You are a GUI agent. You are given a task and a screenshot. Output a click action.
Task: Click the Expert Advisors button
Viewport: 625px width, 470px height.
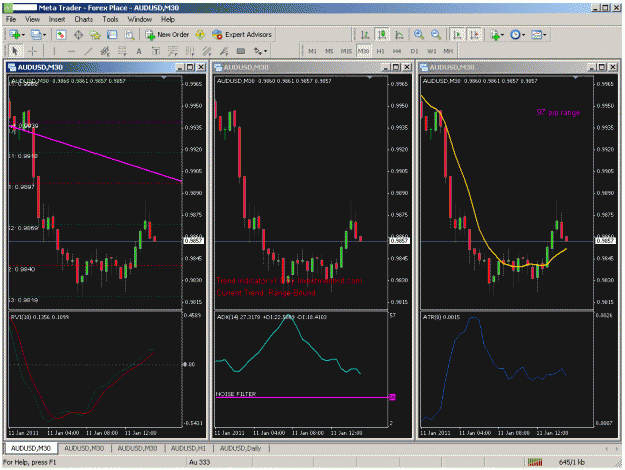tap(242, 35)
